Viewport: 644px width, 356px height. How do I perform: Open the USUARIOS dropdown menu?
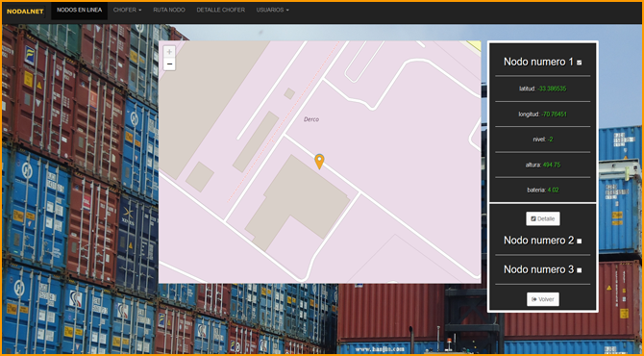[x=272, y=10]
